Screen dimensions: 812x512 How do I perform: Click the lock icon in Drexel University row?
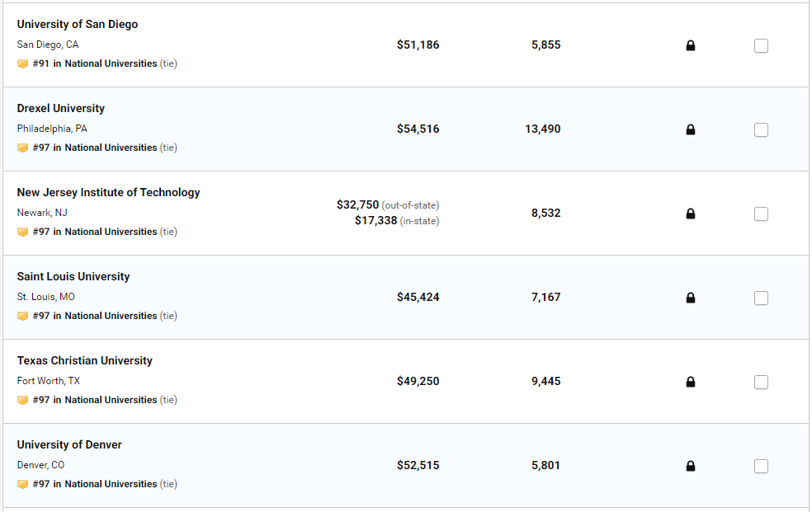[691, 130]
